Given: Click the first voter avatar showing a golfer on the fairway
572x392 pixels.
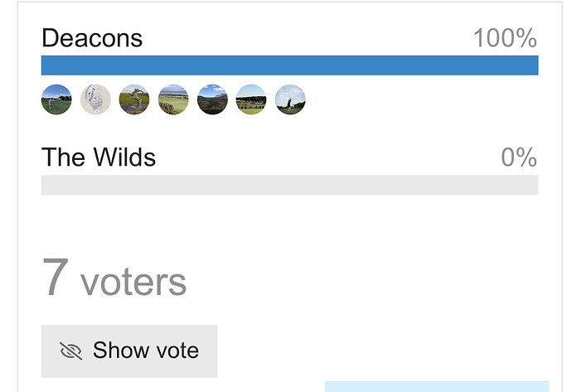Looking at the screenshot, I should coord(56,99).
